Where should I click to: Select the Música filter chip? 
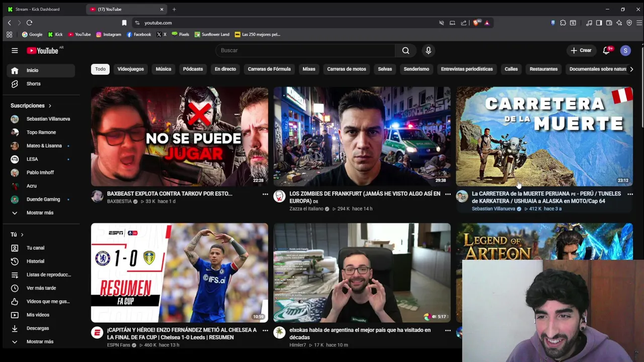pos(163,69)
